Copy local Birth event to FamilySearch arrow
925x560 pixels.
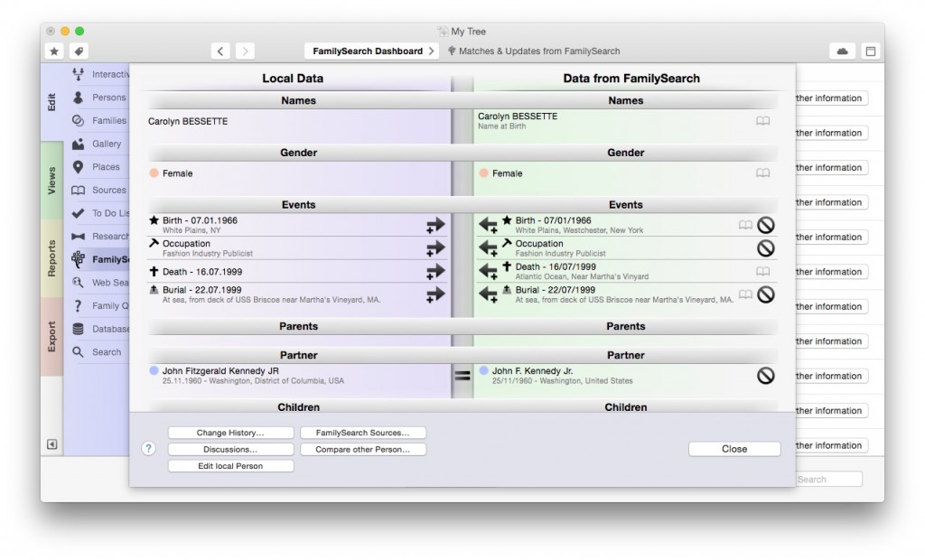point(435,225)
